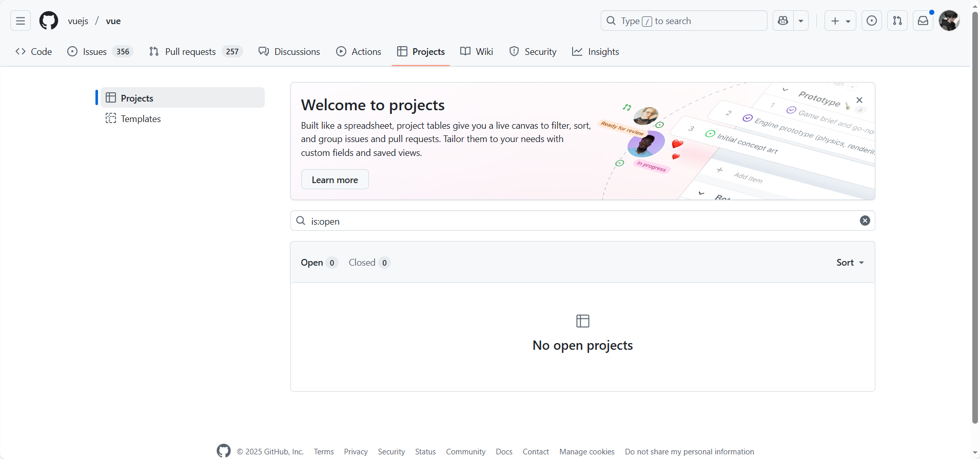Open the Copilot chat icon

(x=783, y=21)
